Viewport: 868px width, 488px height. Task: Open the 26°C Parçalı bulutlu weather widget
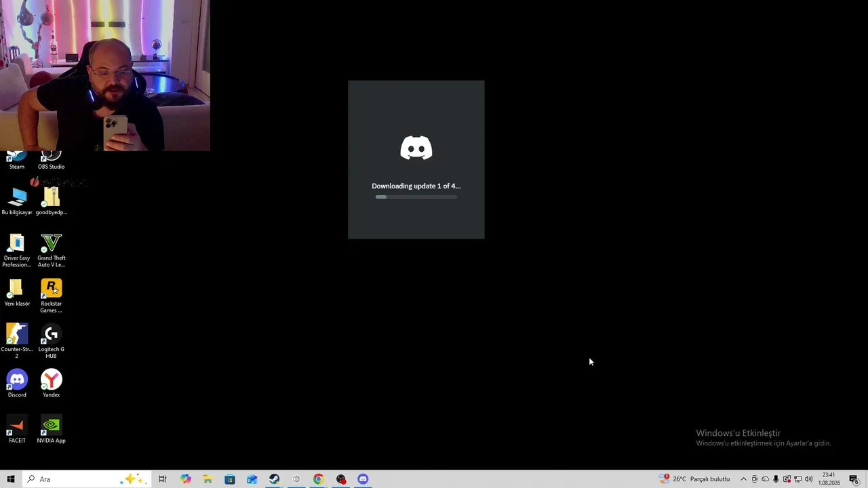695,479
